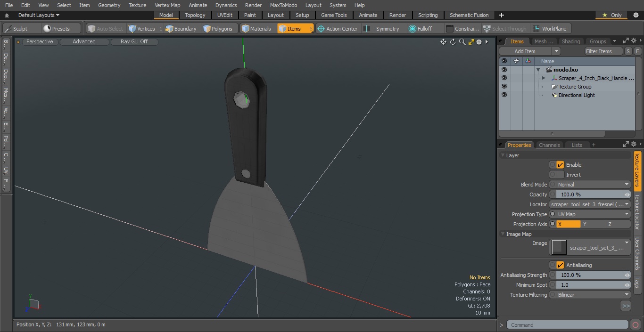The height and width of the screenshot is (332, 644).
Task: Open the Items panel settings gear
Action: click(x=634, y=41)
